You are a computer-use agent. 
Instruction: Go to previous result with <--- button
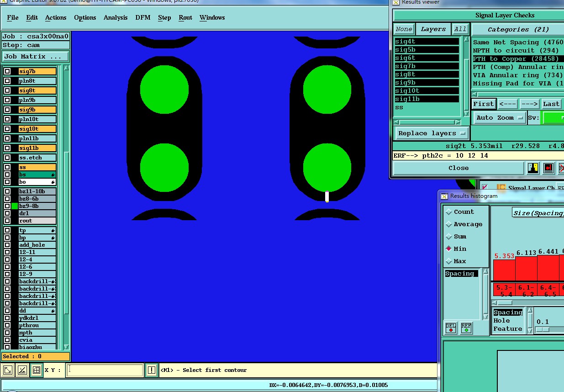pyautogui.click(x=507, y=104)
